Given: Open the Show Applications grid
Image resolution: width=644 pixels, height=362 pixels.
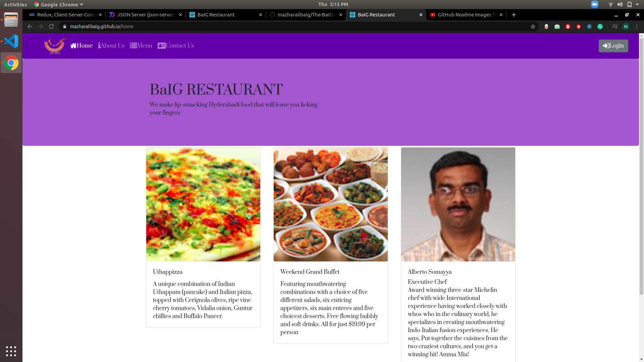Looking at the screenshot, I should coord(11,351).
